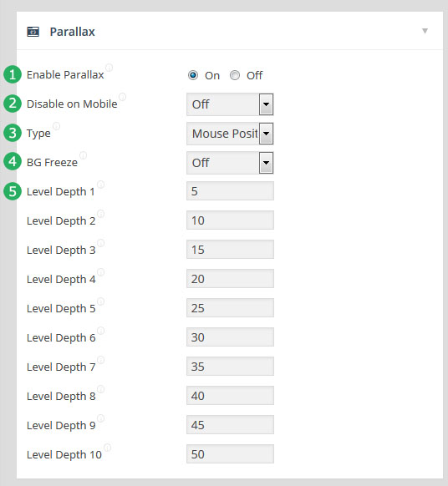Click info icon beside Disable on Mobile
This screenshot has height=486, width=448.
(123, 97)
